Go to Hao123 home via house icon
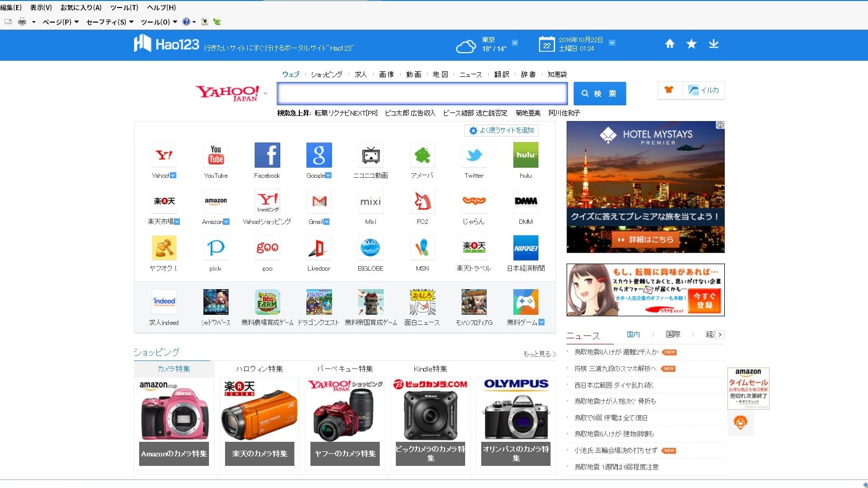868x488 pixels. point(670,44)
